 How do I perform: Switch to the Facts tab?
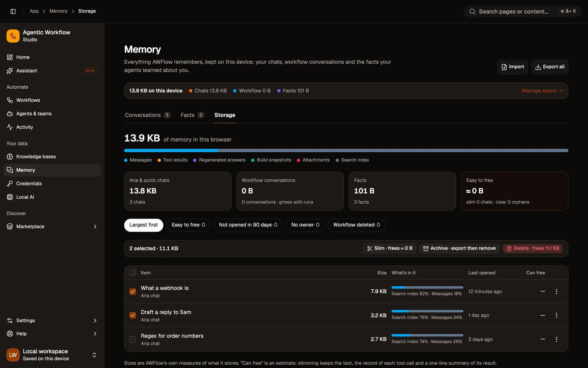pos(192,115)
